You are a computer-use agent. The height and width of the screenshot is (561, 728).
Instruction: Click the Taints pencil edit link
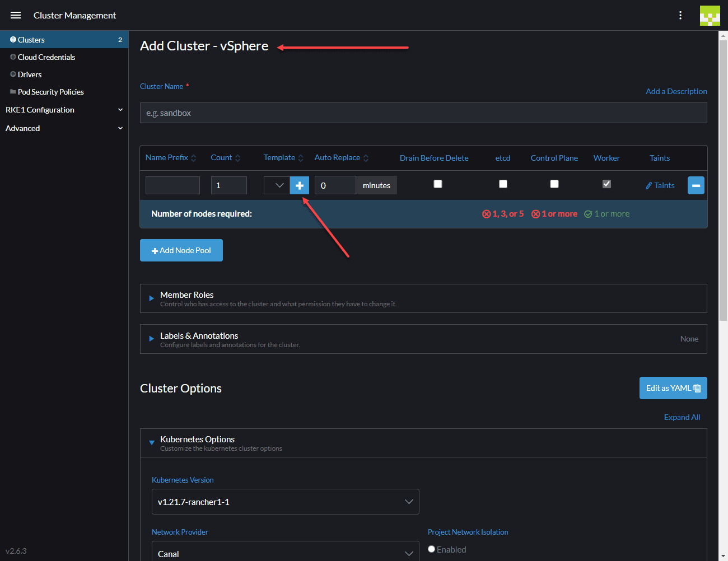pyautogui.click(x=660, y=185)
